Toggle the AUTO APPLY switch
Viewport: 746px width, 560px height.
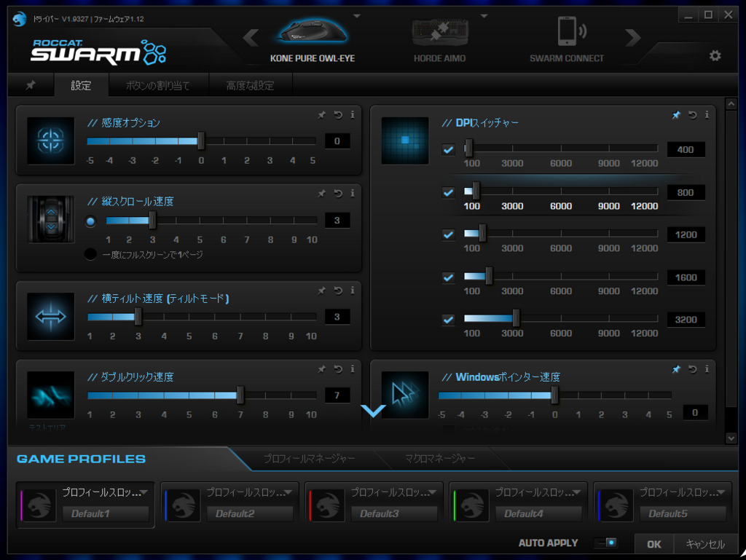click(605, 543)
